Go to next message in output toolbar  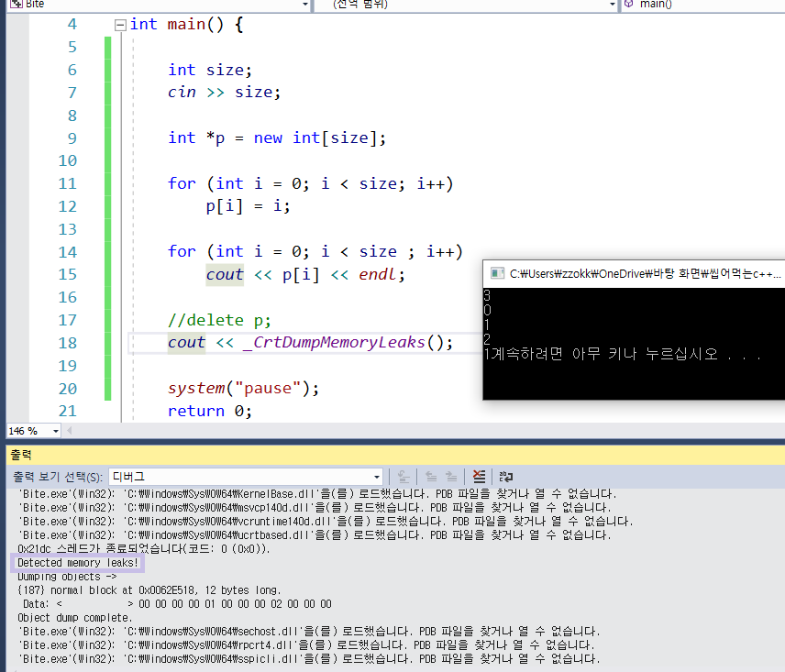tap(451, 477)
